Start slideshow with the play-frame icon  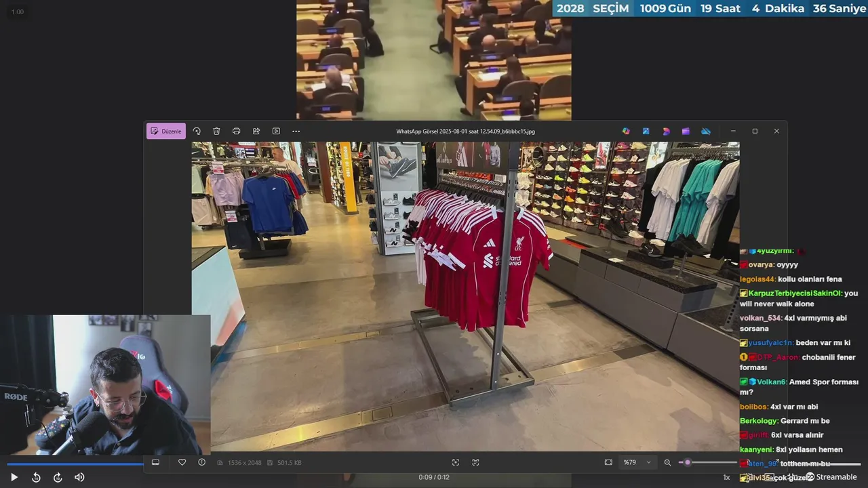[x=276, y=131]
